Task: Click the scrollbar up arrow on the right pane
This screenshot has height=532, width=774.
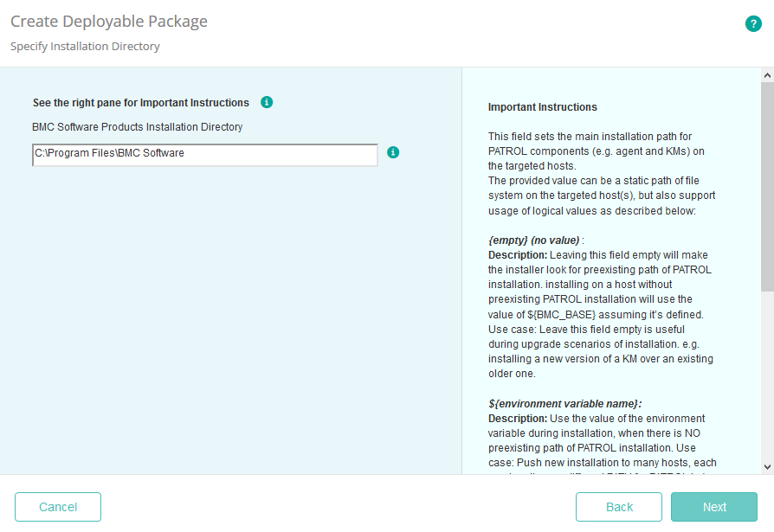Action: pyautogui.click(x=767, y=75)
